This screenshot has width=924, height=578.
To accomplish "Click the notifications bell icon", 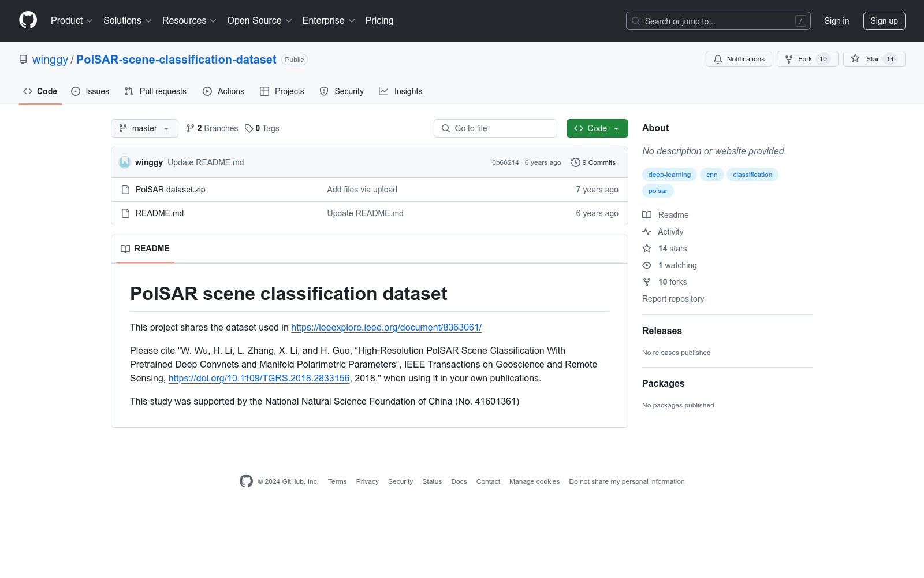I will pos(718,58).
